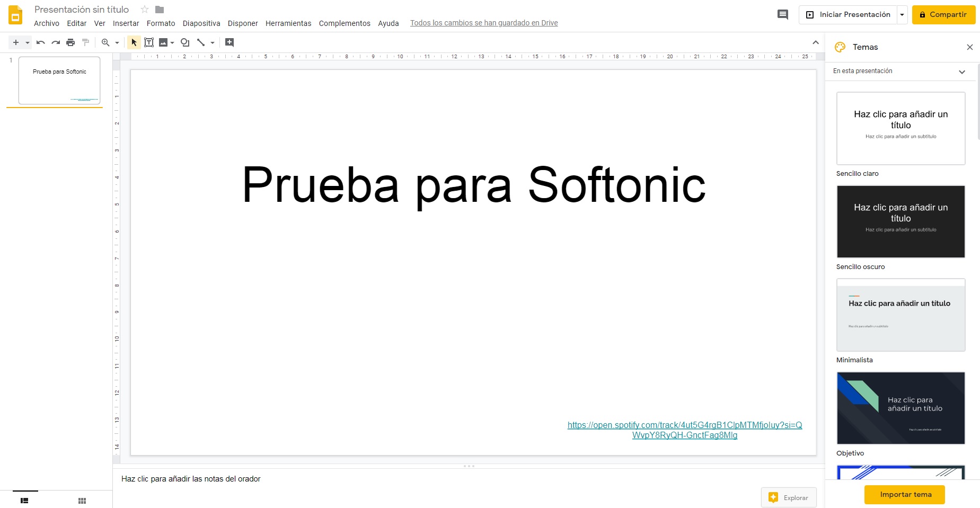Apply the Sencillo claro theme
Screen dimensions: 980x508
(x=901, y=128)
